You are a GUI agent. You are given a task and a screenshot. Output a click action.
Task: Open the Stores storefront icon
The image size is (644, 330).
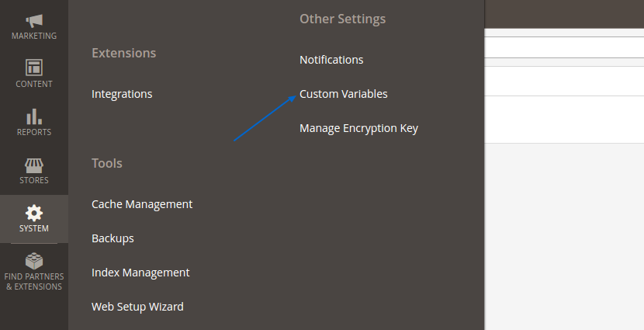34,165
